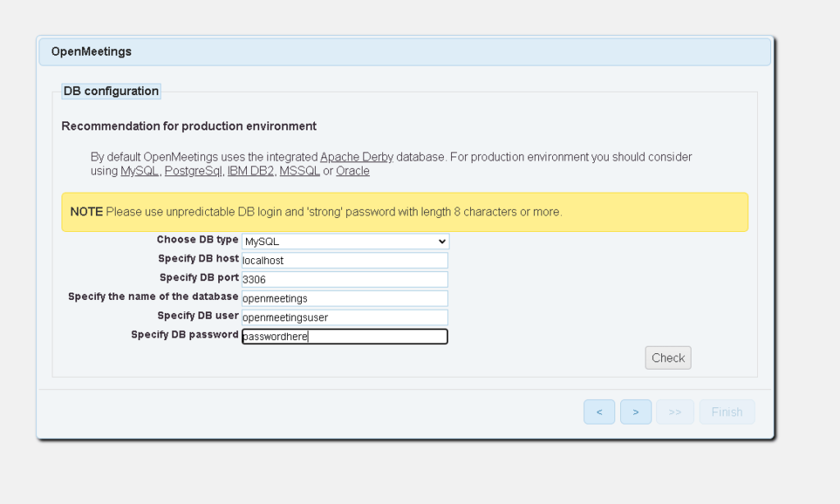Open the MySQL link
This screenshot has width=840, height=504.
pos(139,171)
